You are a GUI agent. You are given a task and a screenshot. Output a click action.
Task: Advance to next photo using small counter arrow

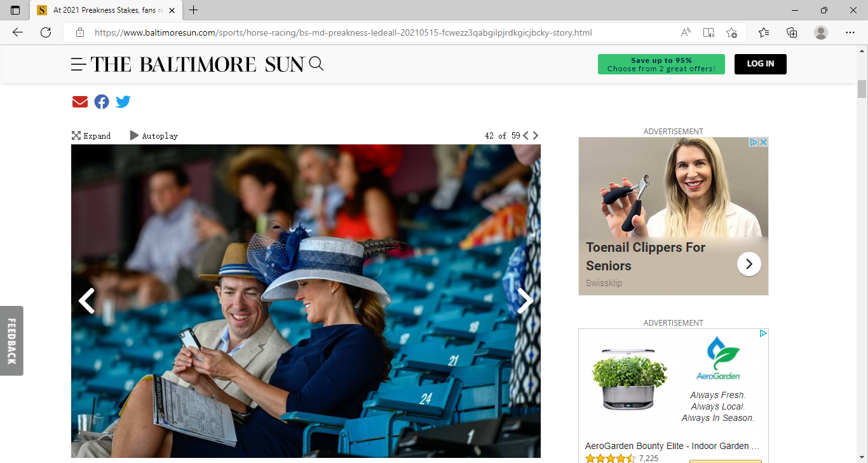[536, 135]
